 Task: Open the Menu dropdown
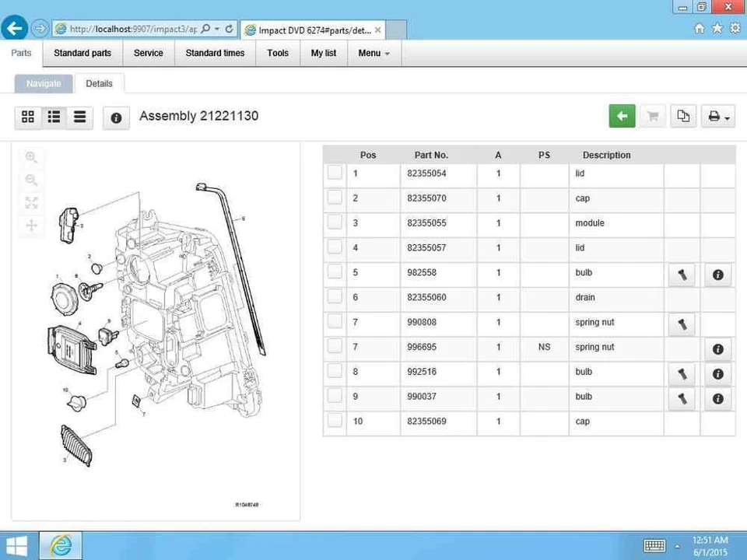pos(373,53)
